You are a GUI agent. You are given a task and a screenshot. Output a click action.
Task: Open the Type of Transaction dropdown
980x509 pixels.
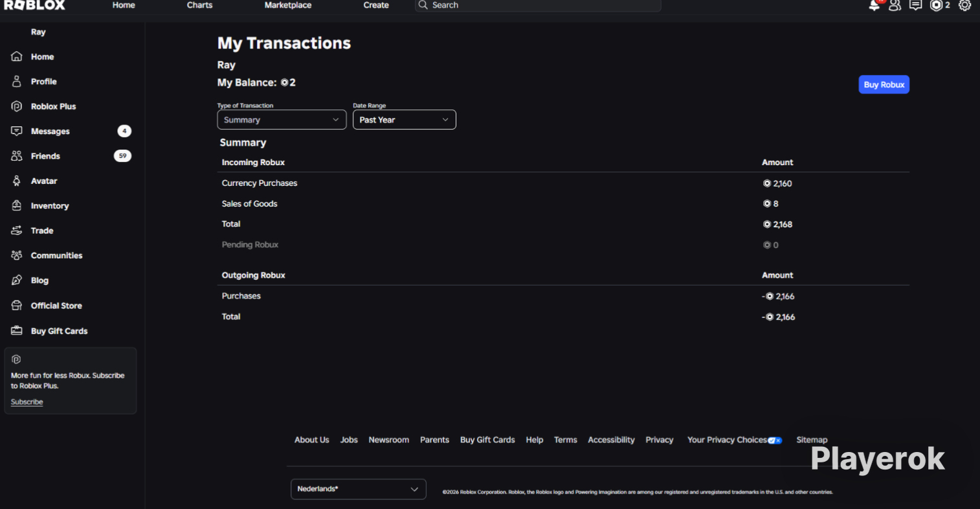pyautogui.click(x=282, y=120)
